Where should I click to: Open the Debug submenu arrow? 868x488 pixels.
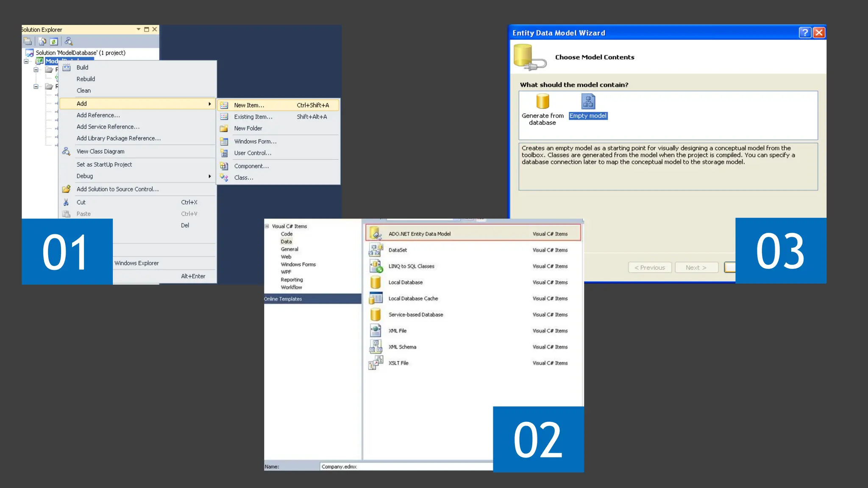click(x=209, y=176)
